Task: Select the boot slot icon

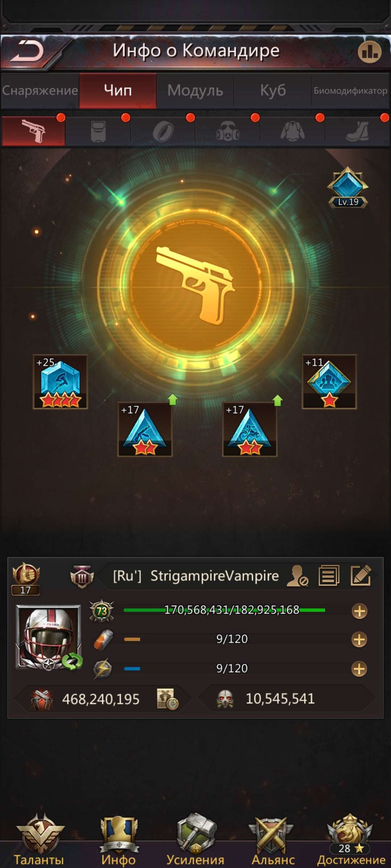Action: coord(357,131)
